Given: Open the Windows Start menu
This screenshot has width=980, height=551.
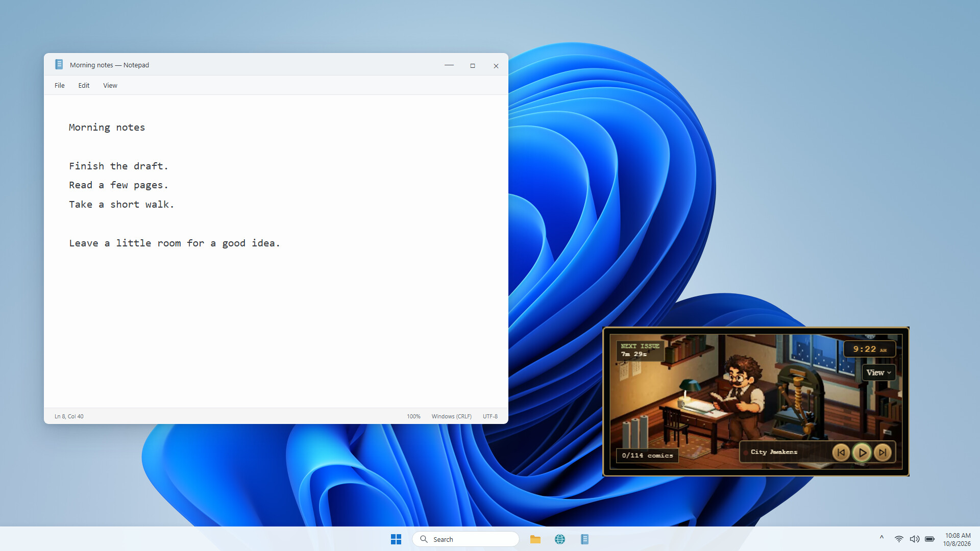Looking at the screenshot, I should tap(396, 539).
